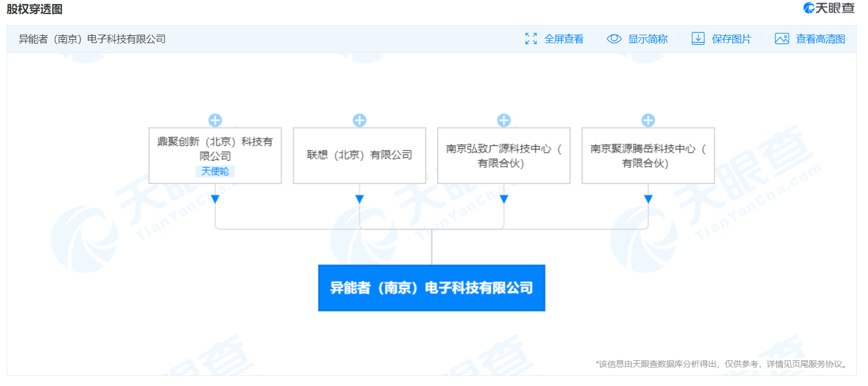Open 联想（北京）有限公司 node

point(360,156)
